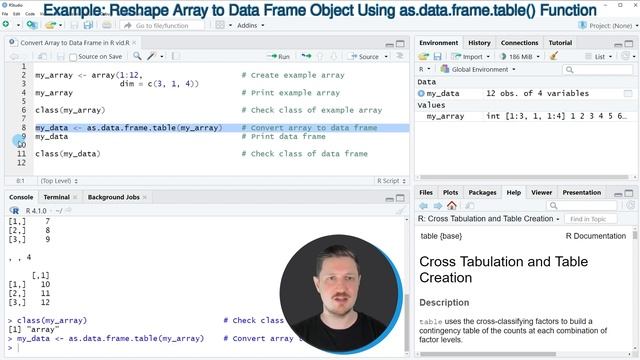Click the Help pane refresh icon
Image resolution: width=640 pixels, height=360 pixels.
pyautogui.click(x=631, y=206)
